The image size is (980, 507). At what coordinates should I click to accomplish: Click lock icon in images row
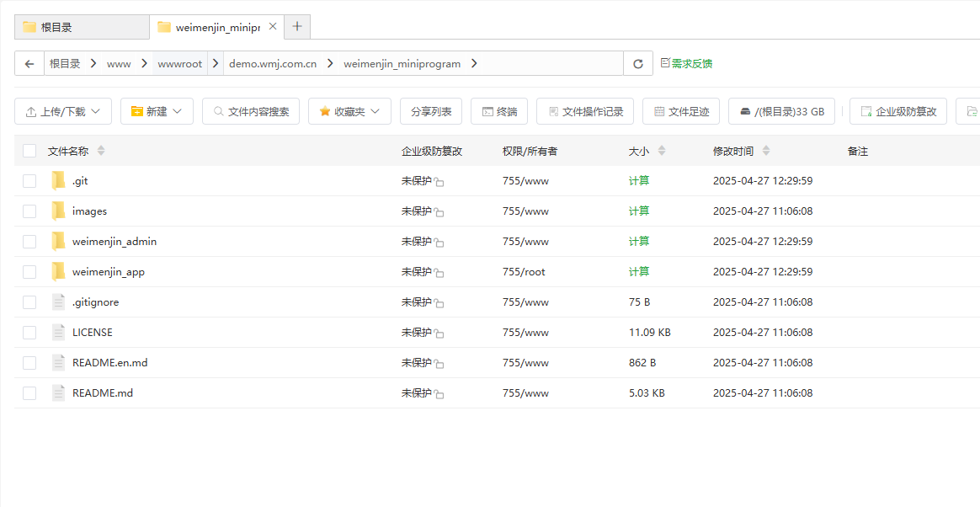click(439, 213)
